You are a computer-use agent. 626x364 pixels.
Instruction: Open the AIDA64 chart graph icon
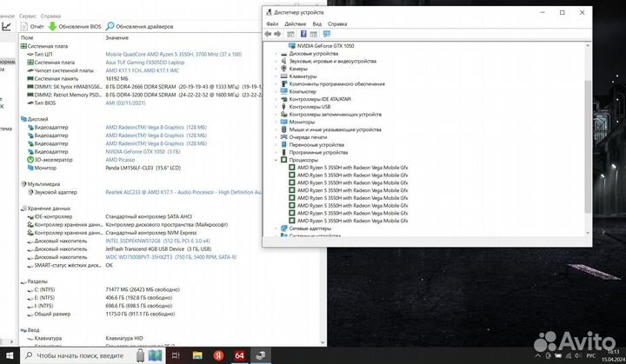pyautogui.click(x=6, y=26)
